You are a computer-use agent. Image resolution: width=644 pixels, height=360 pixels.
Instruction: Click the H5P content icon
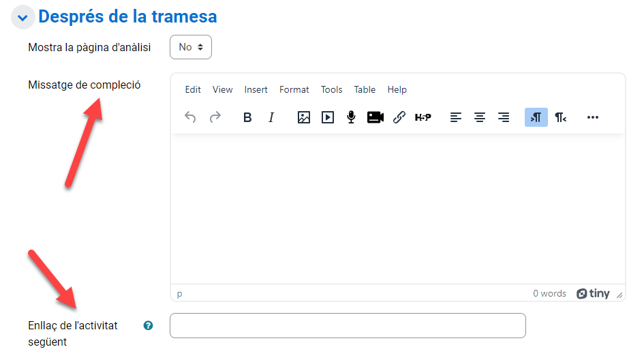click(423, 117)
